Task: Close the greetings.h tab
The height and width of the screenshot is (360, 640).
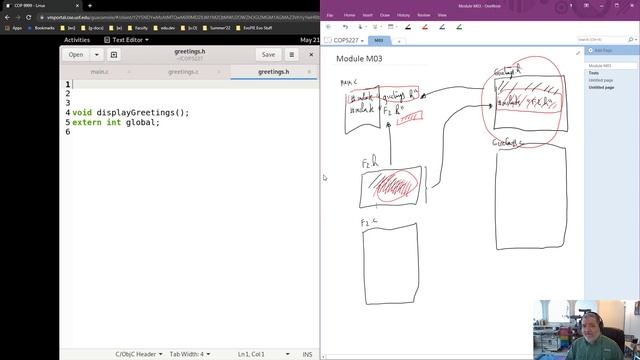Action: (x=309, y=72)
